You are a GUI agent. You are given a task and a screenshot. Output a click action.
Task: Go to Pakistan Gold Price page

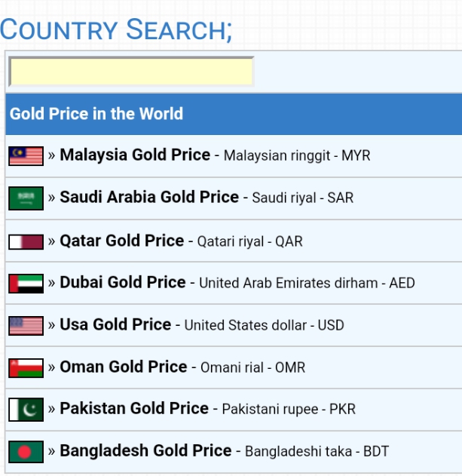point(134,408)
